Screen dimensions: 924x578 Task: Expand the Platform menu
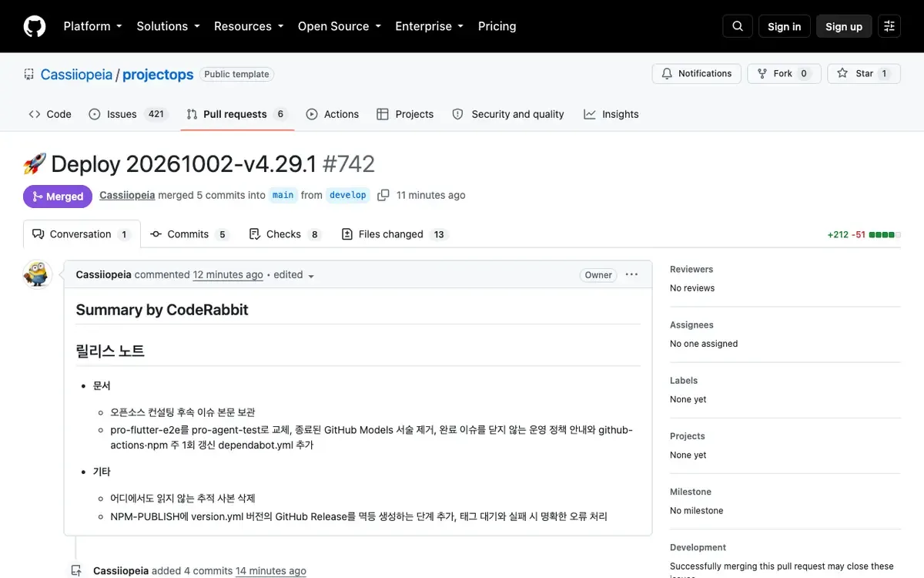tap(92, 26)
